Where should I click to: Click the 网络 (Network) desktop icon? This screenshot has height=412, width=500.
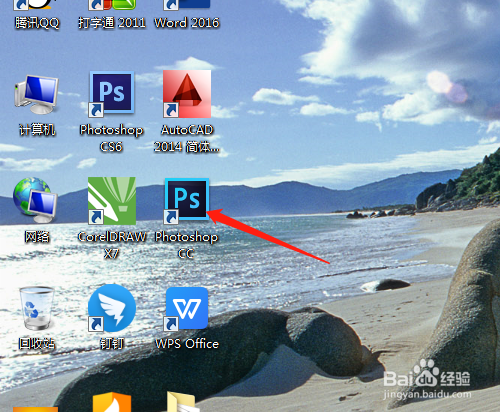35,200
